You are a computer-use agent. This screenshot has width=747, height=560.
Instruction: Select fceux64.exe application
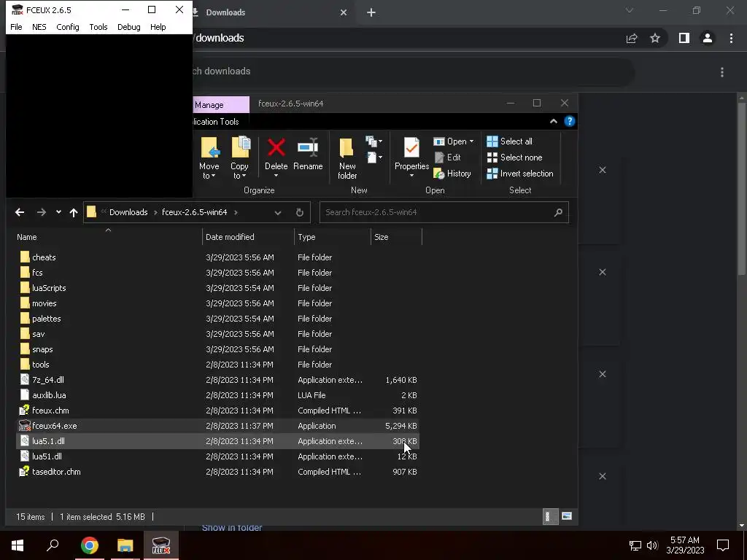[217, 426]
